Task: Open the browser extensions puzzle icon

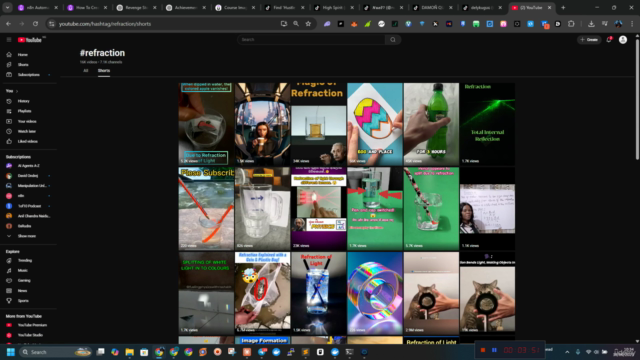Action: pyautogui.click(x=571, y=24)
